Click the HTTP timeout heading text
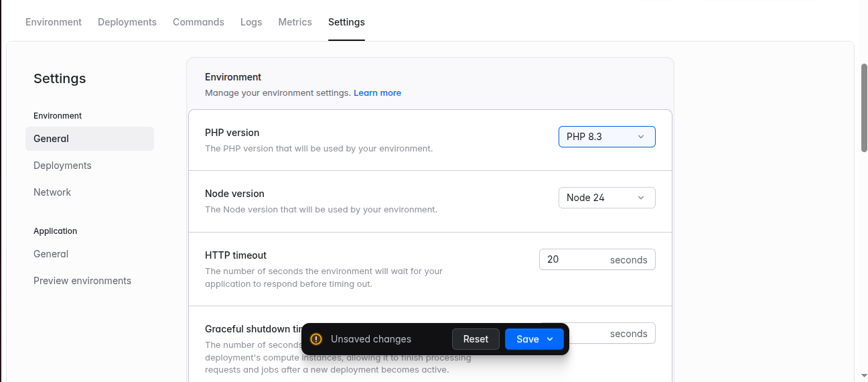The image size is (868, 382). (236, 255)
